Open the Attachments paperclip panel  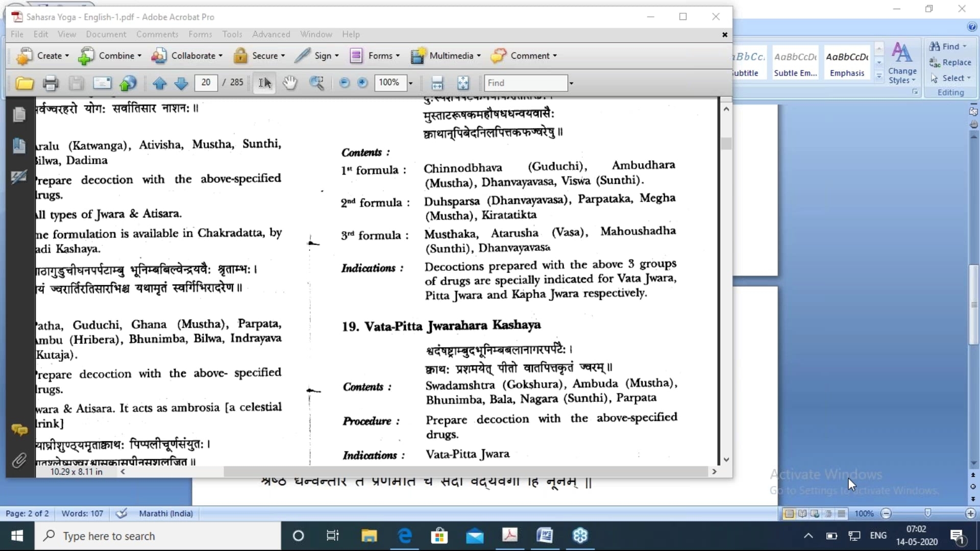pos(19,461)
